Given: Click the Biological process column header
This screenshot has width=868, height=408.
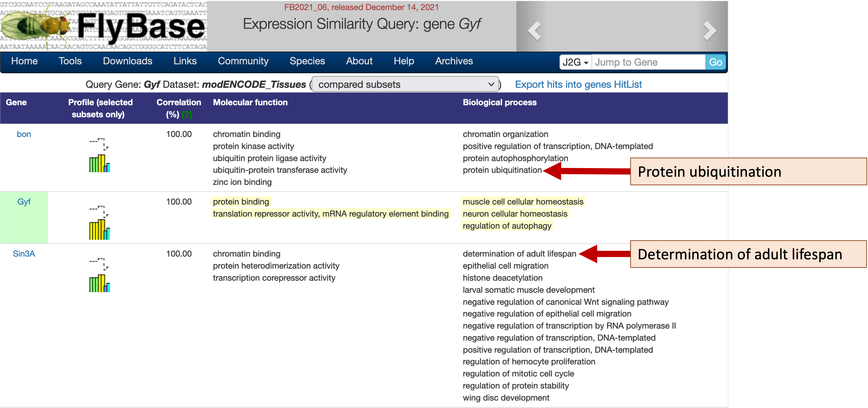Looking at the screenshot, I should coord(499,102).
